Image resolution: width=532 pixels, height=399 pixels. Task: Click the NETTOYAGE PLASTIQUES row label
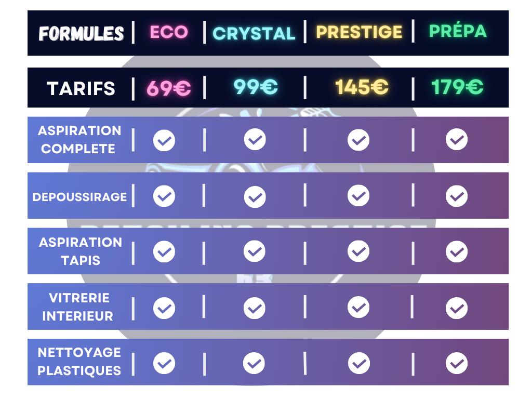pos(79,362)
